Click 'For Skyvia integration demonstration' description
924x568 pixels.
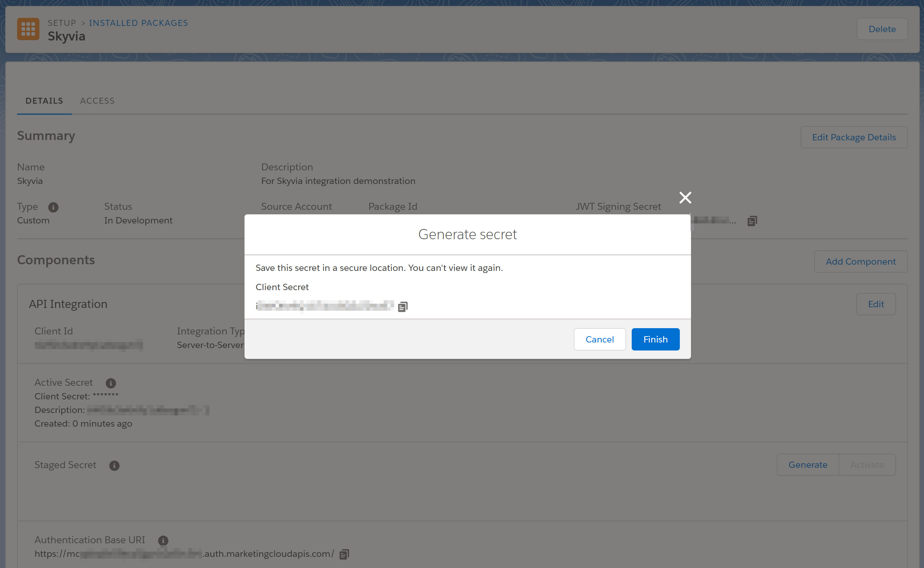click(338, 181)
